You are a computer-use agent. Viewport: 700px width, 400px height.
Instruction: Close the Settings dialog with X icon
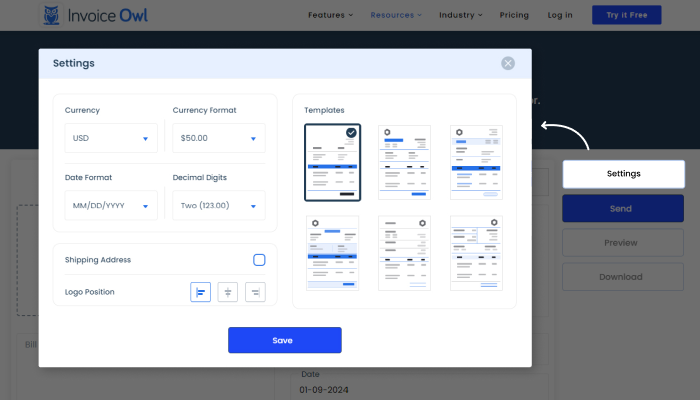pos(508,63)
